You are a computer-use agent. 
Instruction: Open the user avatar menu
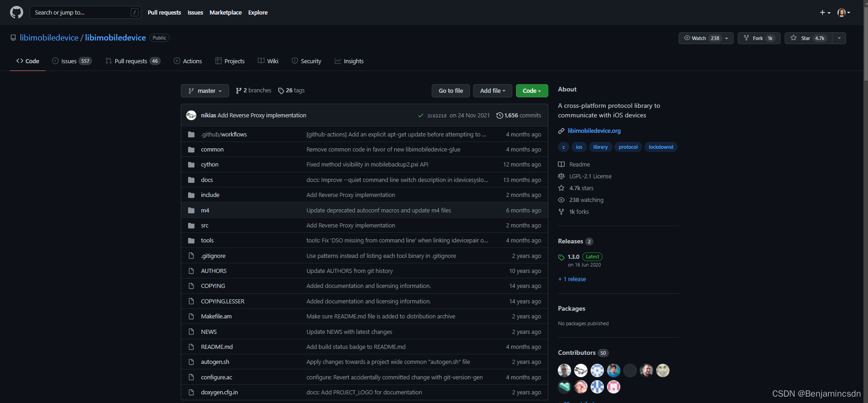[844, 13]
